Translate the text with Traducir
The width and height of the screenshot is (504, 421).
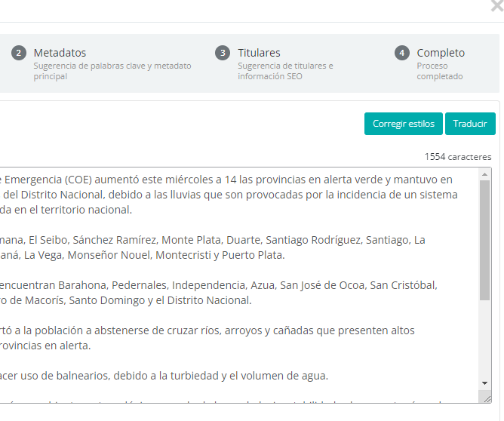(469, 124)
